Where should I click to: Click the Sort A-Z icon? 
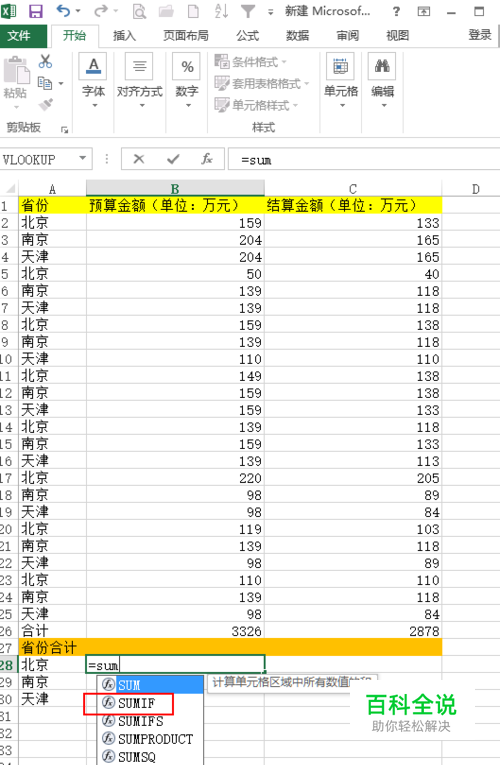[x=221, y=11]
